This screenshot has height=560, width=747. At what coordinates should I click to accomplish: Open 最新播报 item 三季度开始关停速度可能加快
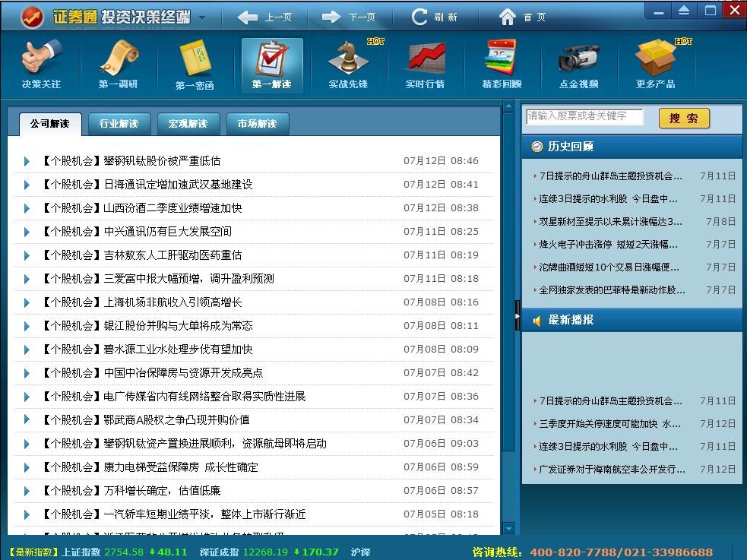pos(609,424)
